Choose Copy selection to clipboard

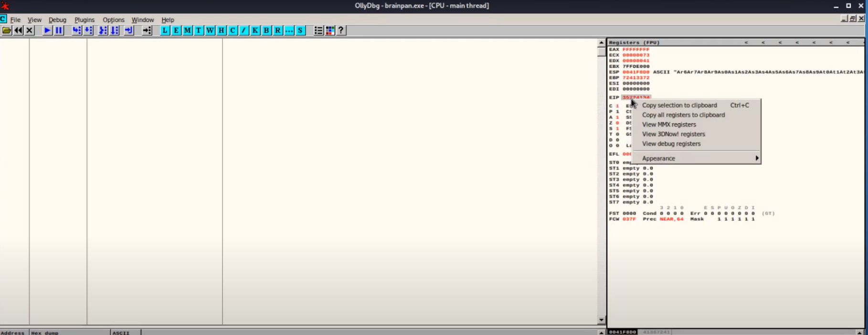coord(679,105)
